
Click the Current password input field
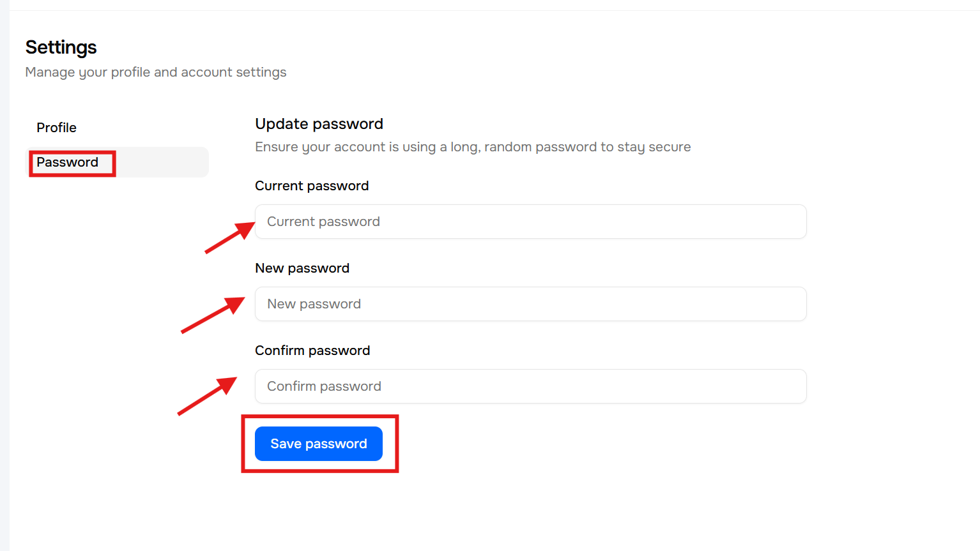[x=530, y=222]
